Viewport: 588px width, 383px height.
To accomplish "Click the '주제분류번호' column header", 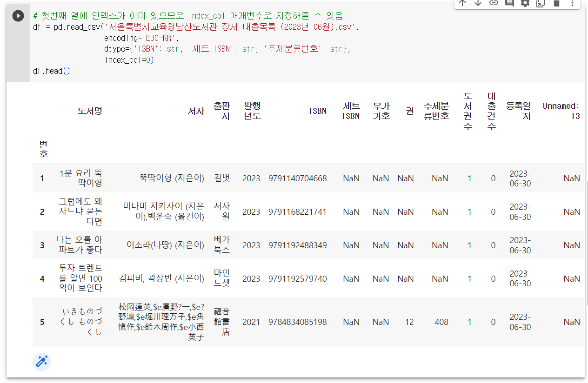I will pos(436,111).
